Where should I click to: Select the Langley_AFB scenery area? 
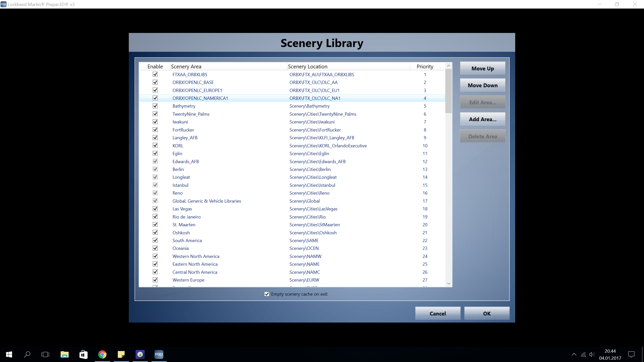[292, 138]
